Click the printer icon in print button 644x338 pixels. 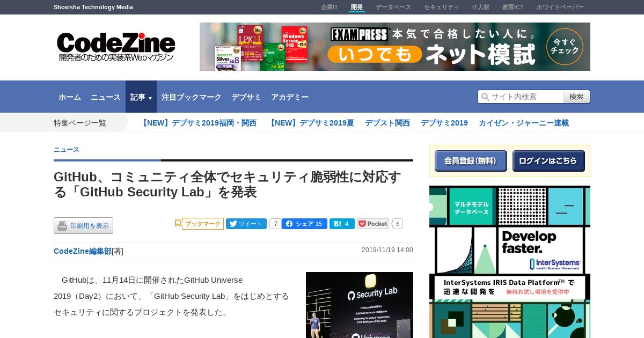[x=62, y=226]
